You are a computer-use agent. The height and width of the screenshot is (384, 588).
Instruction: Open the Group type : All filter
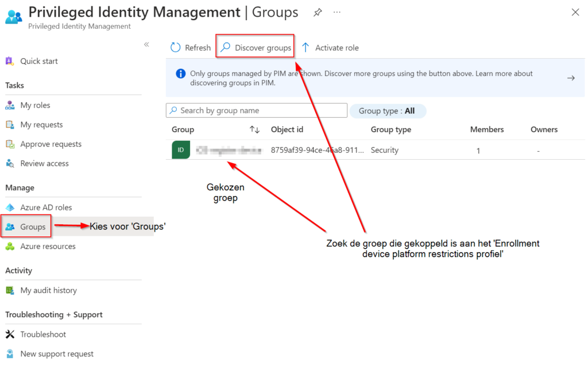pos(388,111)
